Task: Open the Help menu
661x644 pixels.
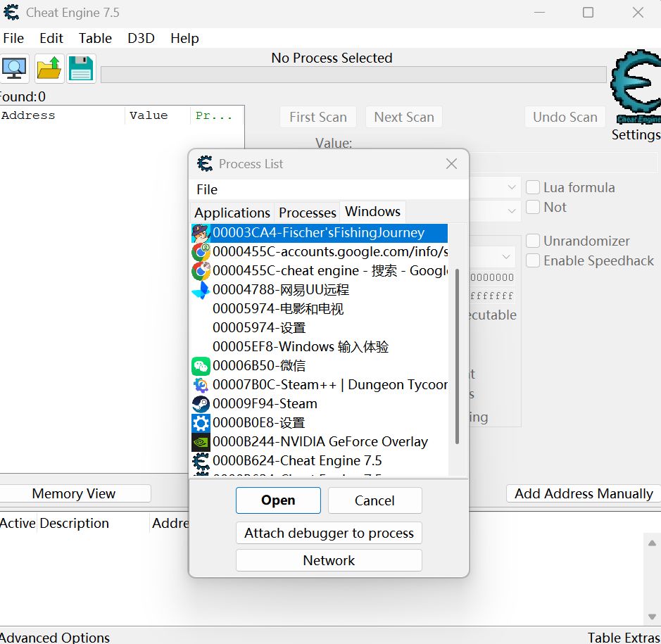Action: coord(184,38)
